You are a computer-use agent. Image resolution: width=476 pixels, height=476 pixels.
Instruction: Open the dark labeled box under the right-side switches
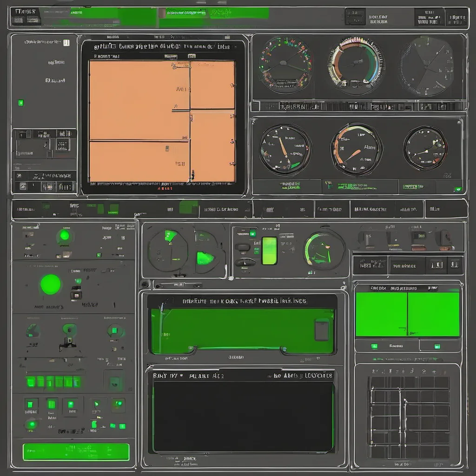pyautogui.click(x=402, y=266)
